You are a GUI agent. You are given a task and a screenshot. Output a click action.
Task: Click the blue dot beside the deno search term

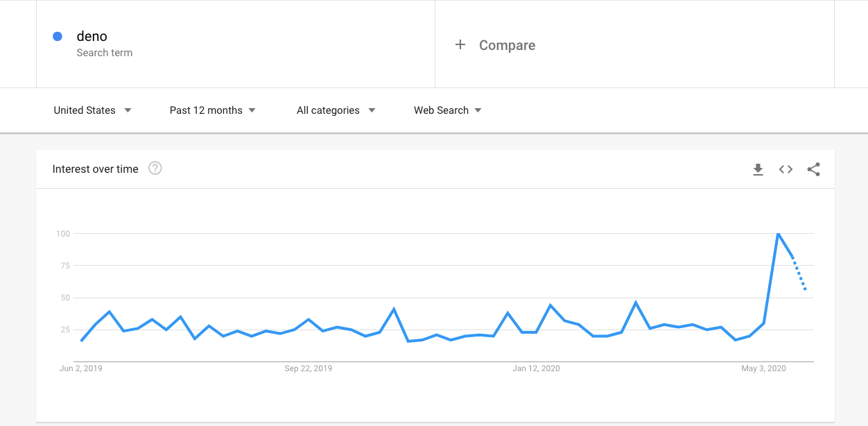tap(58, 36)
